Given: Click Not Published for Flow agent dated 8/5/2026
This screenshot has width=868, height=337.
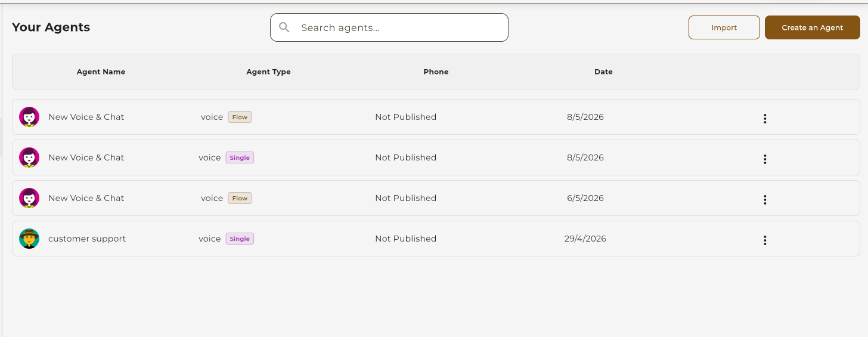Looking at the screenshot, I should point(406,117).
